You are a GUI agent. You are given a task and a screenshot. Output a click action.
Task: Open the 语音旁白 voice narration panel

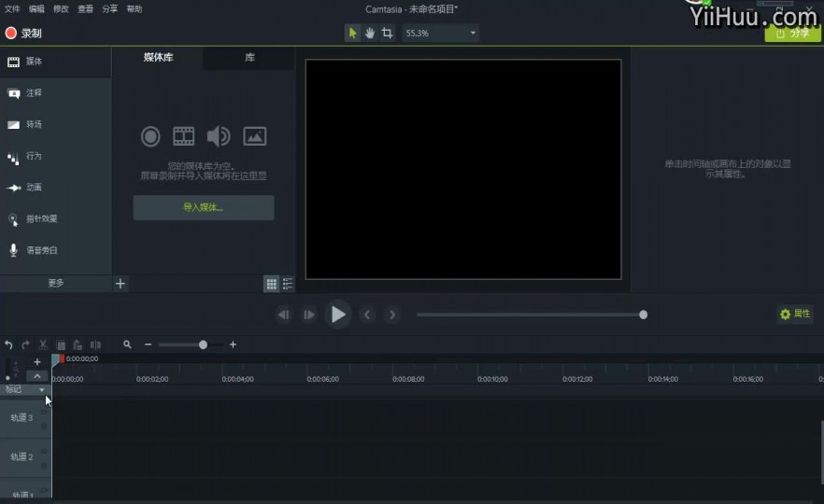[x=55, y=250]
